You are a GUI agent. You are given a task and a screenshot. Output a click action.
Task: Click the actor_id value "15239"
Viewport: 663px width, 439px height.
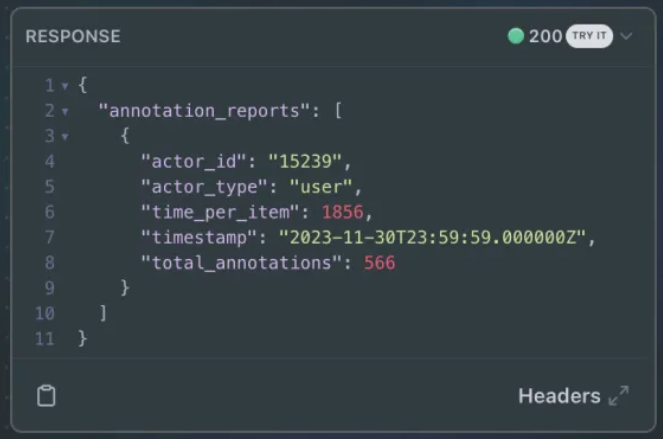point(305,162)
